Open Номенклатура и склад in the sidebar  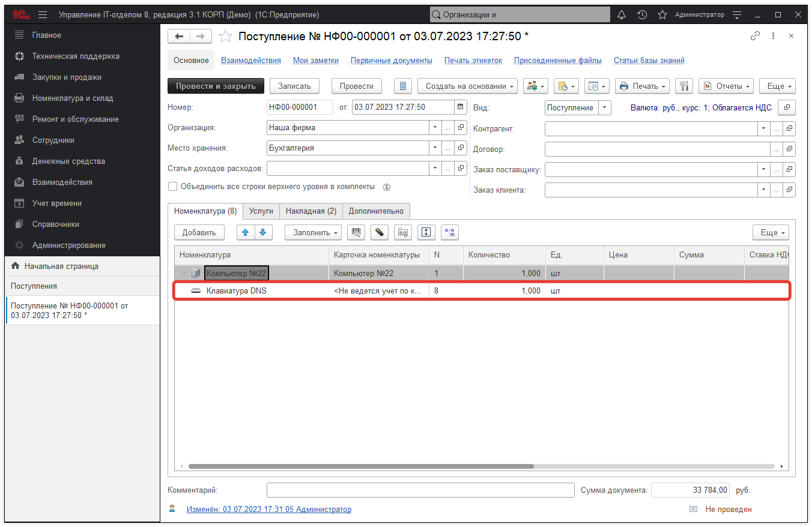tap(72, 98)
